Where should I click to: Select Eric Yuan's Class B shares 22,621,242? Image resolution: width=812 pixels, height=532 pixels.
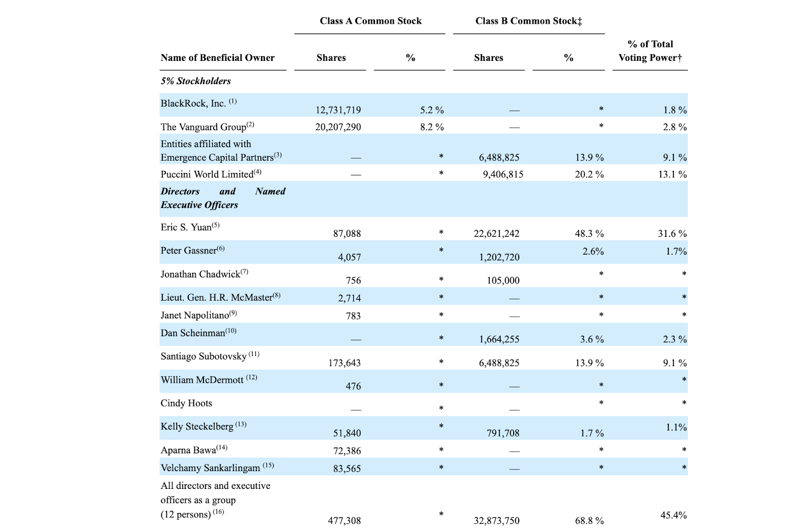496,234
